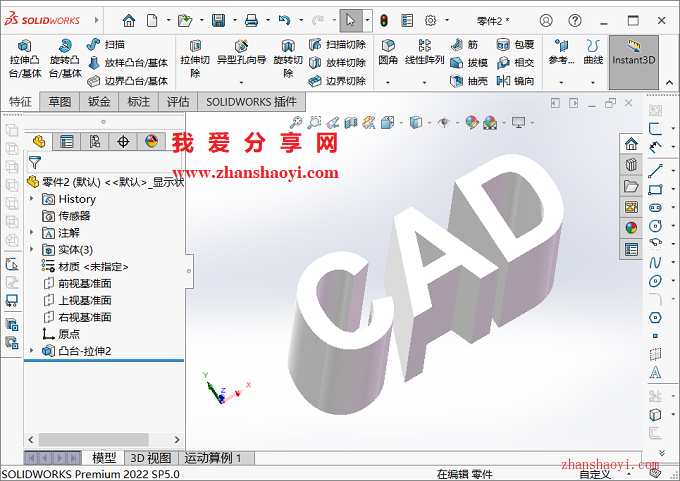Switch to the 草图 (Sketch) tab
The width and height of the screenshot is (680, 481).
point(59,101)
